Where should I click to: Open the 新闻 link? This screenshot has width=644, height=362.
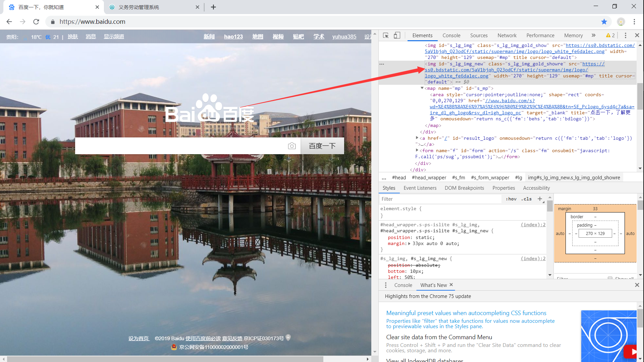(209, 37)
